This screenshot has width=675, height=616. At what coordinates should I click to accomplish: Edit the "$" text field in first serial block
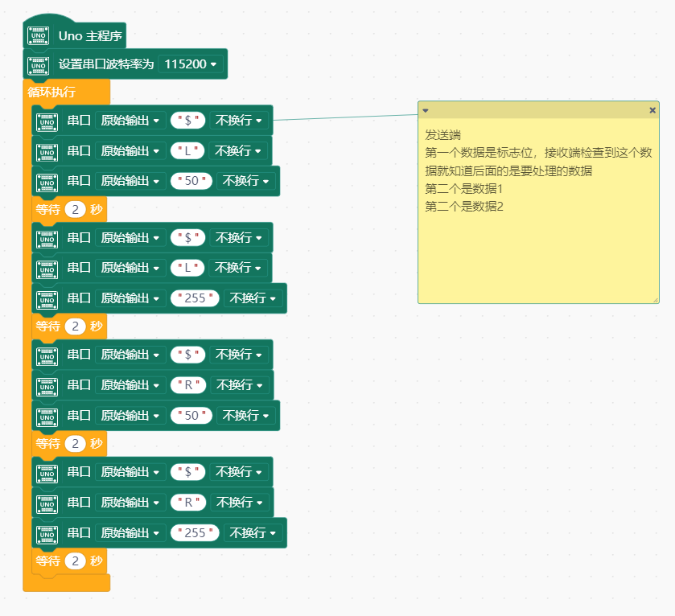click(187, 121)
